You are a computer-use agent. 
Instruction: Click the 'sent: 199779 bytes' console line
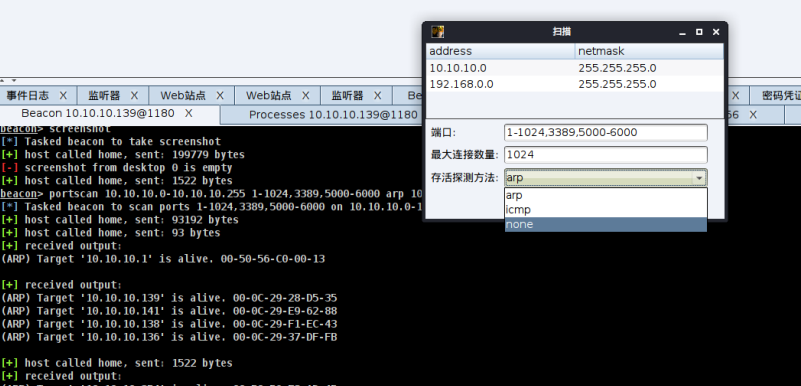123,154
